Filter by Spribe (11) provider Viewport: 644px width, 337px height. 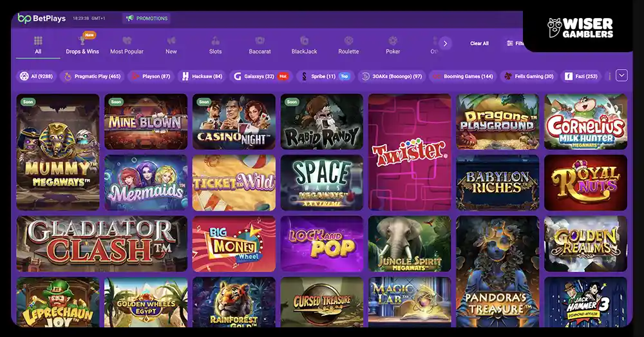tap(325, 76)
